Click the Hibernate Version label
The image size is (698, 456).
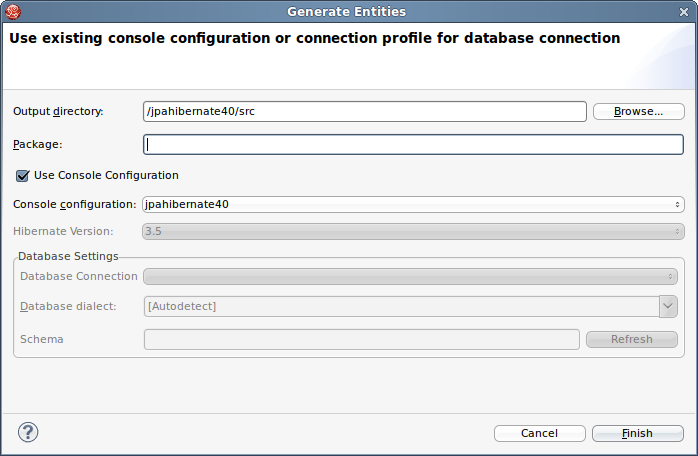click(x=63, y=231)
